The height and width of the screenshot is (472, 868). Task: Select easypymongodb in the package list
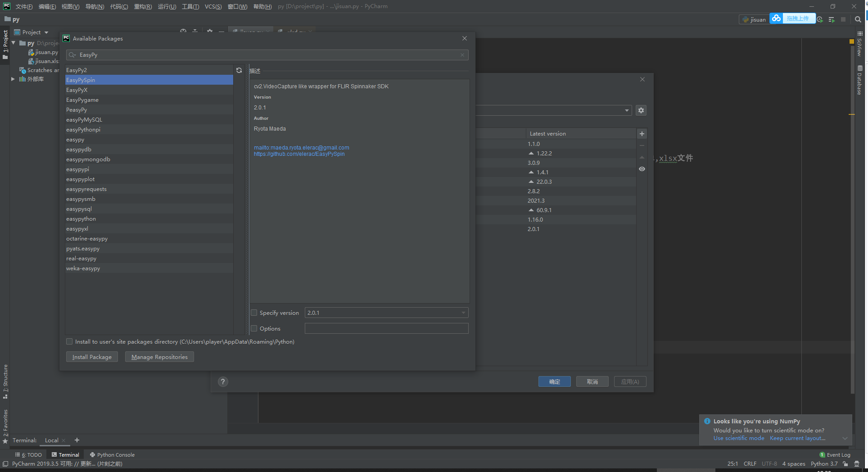88,159
